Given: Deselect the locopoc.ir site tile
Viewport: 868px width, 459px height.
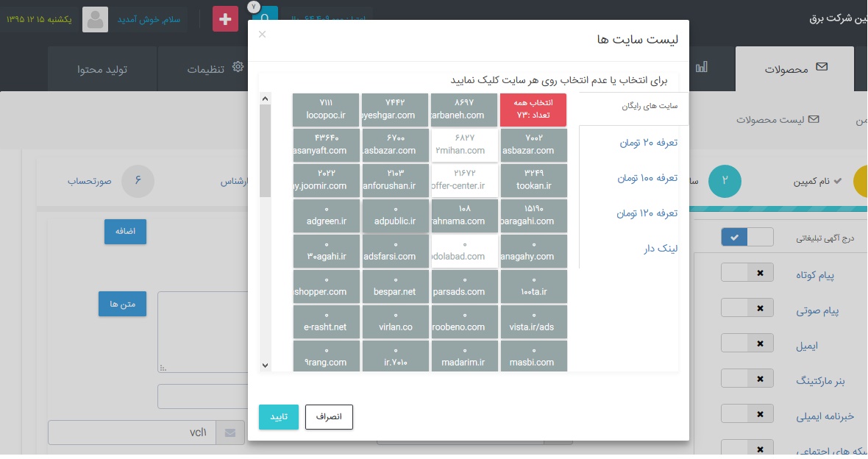Looking at the screenshot, I should pos(326,110).
